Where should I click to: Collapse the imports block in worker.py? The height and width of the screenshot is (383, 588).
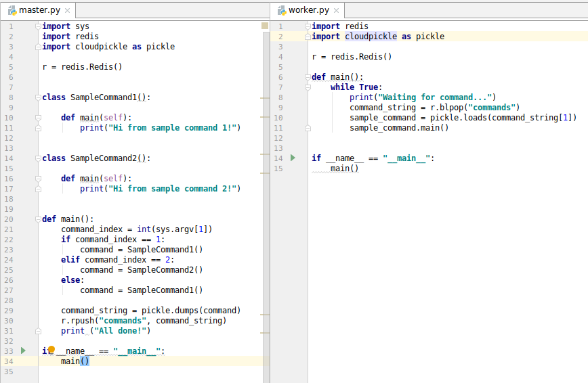point(308,26)
